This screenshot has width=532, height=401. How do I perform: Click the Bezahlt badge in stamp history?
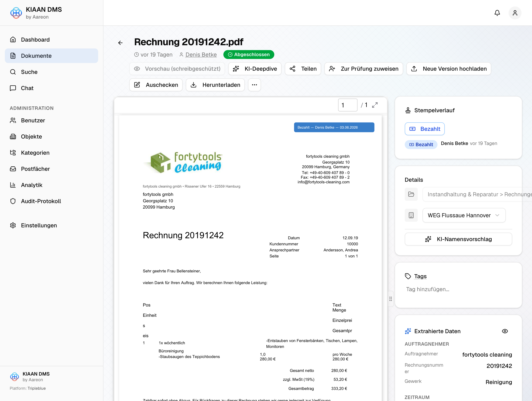point(421,145)
